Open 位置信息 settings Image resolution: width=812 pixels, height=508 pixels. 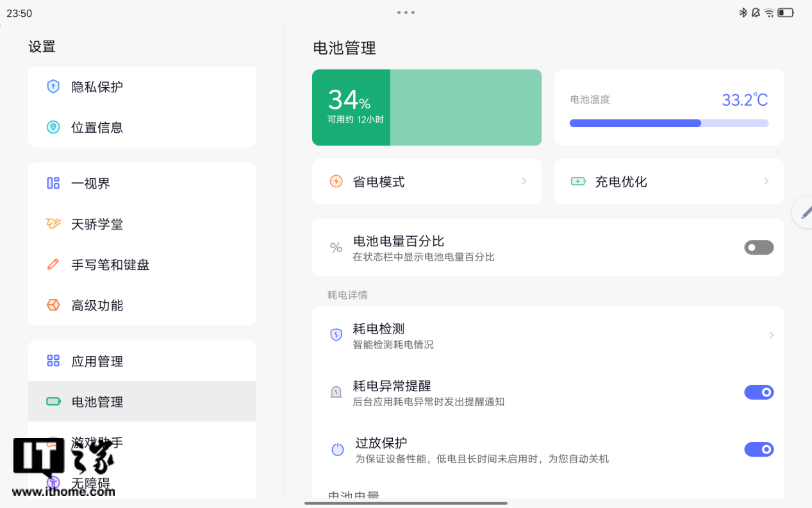tap(142, 127)
